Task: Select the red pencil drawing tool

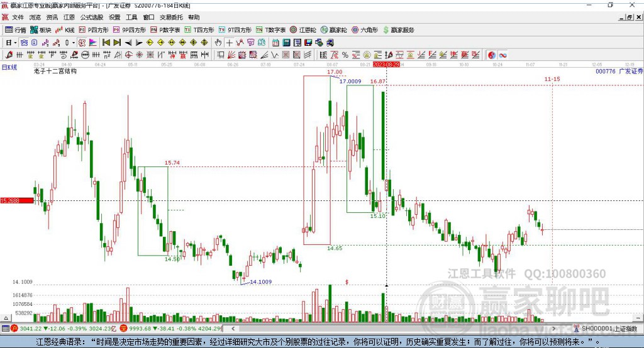Action: tap(9, 55)
